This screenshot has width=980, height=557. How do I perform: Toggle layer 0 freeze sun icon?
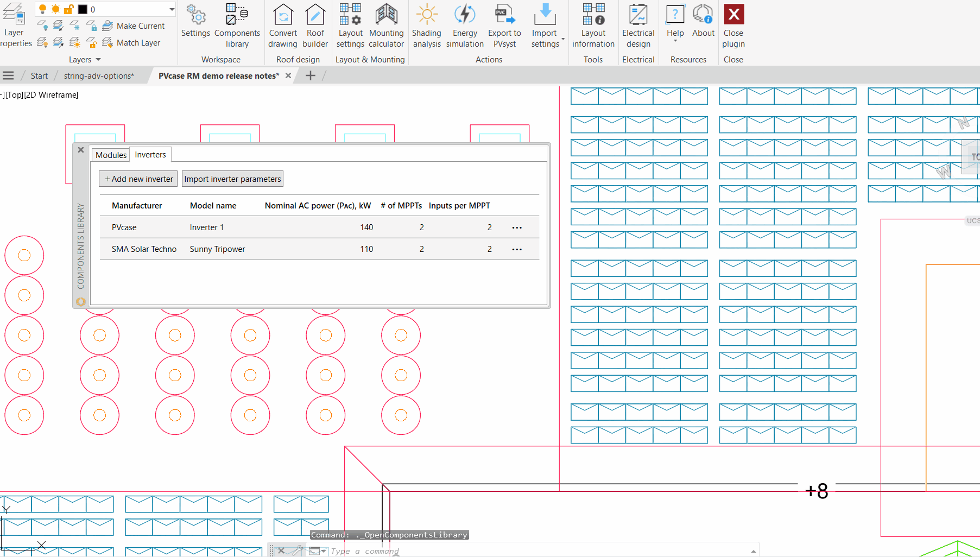[55, 9]
